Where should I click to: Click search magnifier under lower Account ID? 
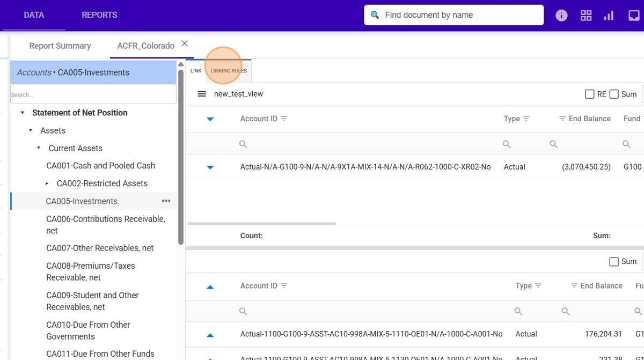tap(243, 311)
